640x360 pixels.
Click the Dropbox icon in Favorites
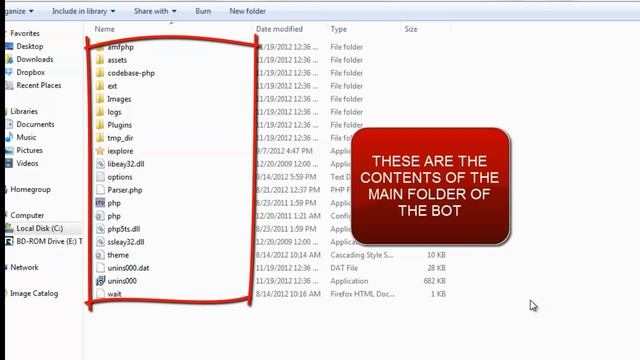[x=9, y=72]
